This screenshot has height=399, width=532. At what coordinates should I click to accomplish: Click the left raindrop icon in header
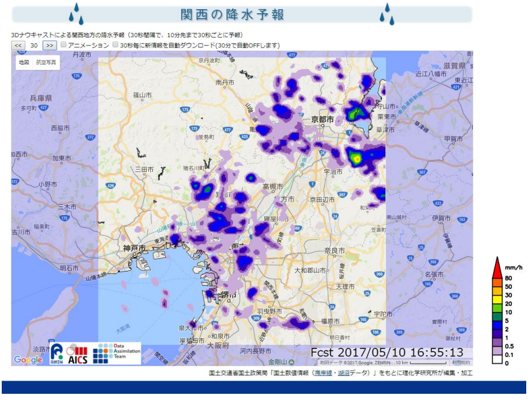[76, 14]
